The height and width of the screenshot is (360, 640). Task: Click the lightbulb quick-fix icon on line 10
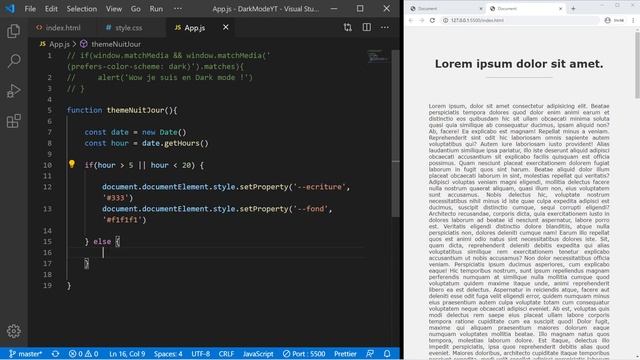(72, 164)
